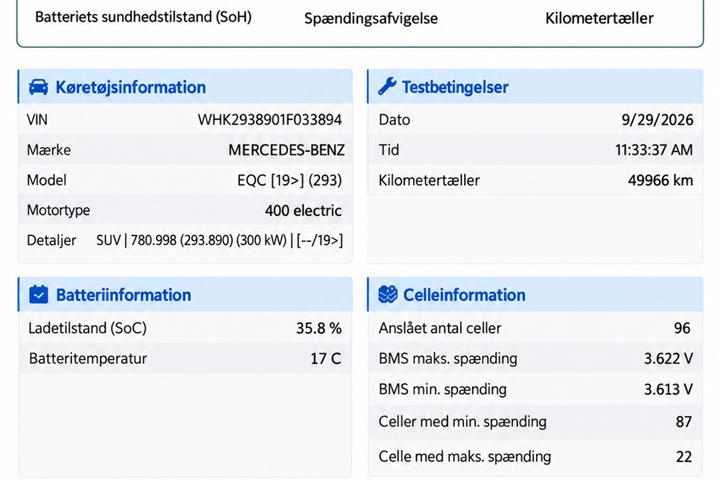720x480 pixels.
Task: Select BMS max voltage 3.622 V
Action: click(669, 359)
